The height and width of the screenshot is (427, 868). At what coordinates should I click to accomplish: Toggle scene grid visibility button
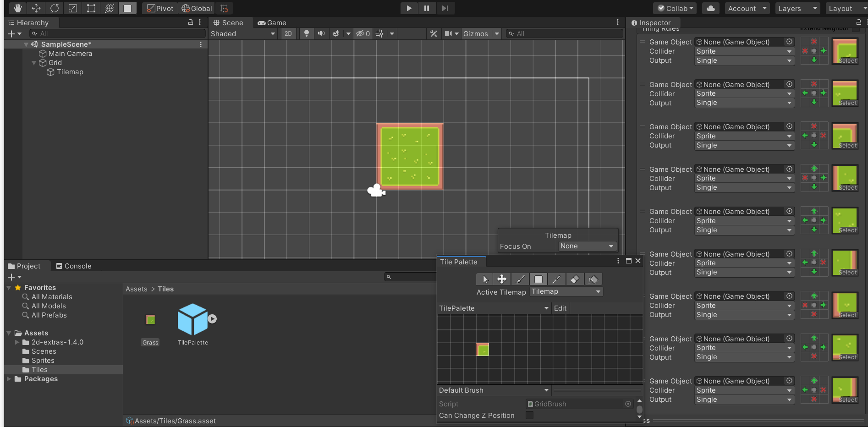click(x=379, y=33)
